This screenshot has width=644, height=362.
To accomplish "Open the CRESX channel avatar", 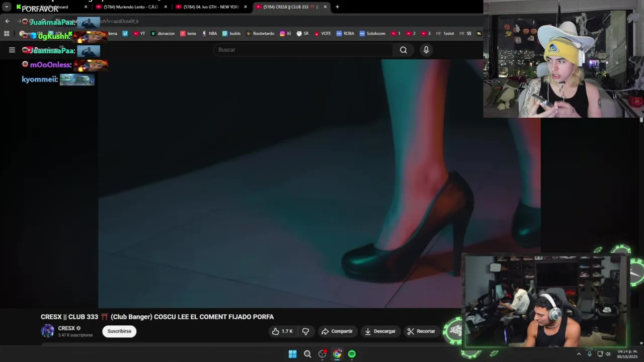I will (48, 331).
